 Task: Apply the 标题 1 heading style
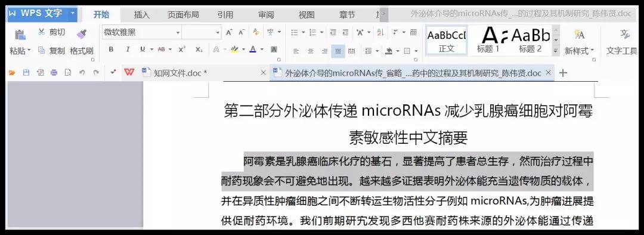coord(488,40)
